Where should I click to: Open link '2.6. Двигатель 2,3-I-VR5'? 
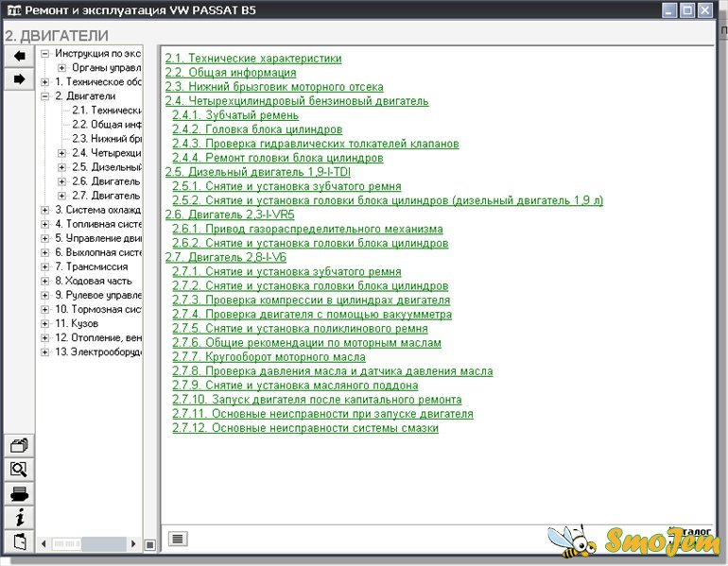pos(230,214)
